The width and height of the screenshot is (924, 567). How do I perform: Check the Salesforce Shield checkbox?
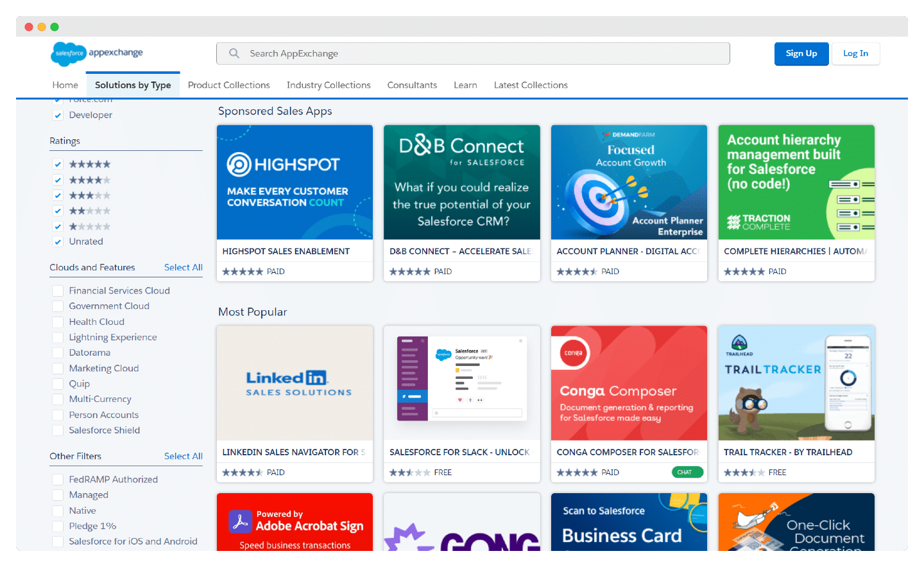58,430
